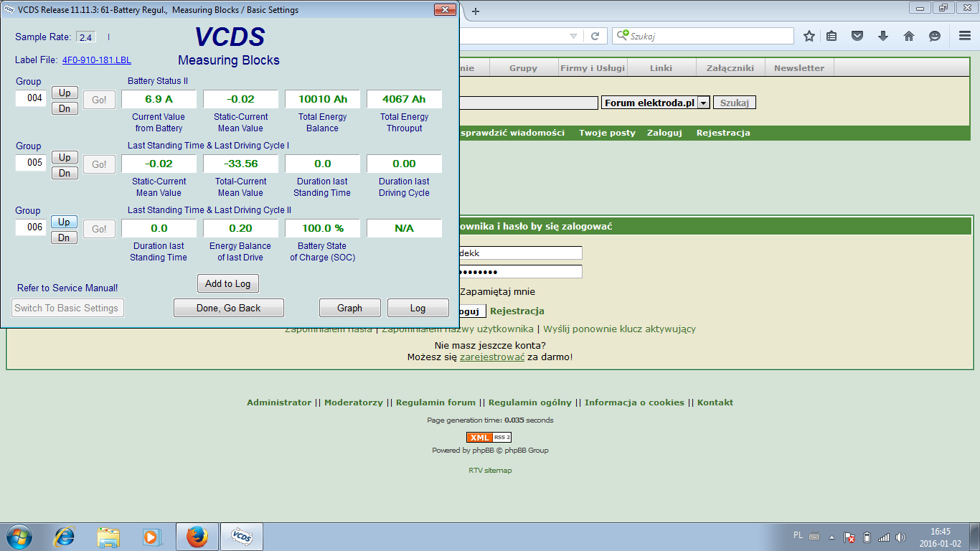The width and height of the screenshot is (980, 551).
Task: Click the zarejestrować link
Action: point(492,357)
